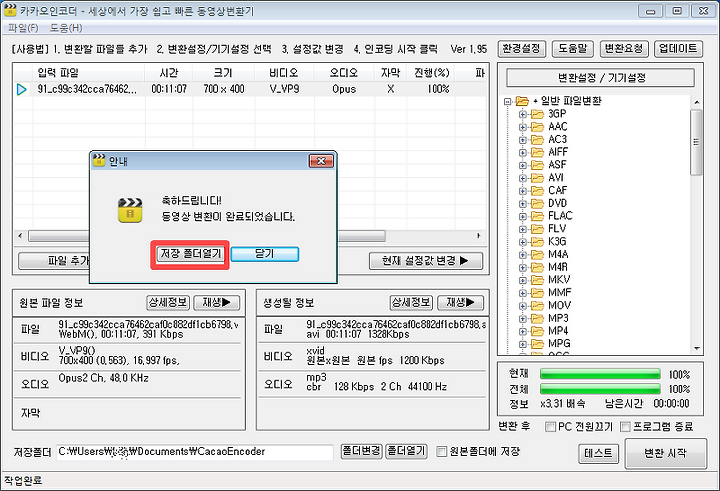The width and height of the screenshot is (720, 491).
Task: Expand the AIFF folder node
Action: point(523,152)
